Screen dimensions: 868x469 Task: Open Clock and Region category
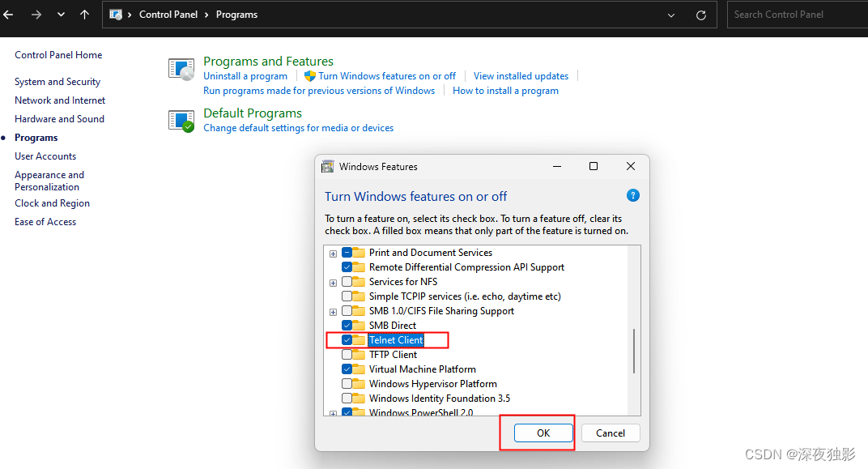pos(52,203)
